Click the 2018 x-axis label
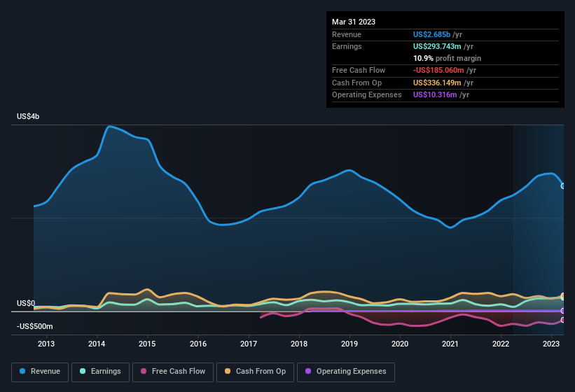 pos(299,344)
